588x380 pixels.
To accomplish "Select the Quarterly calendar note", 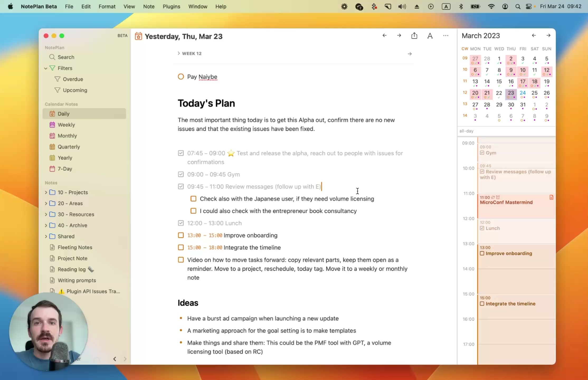I will (x=69, y=147).
